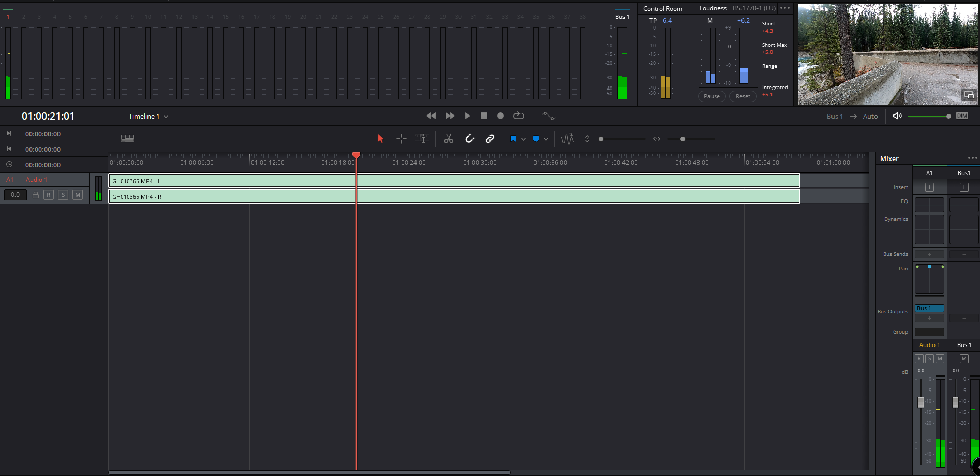The width and height of the screenshot is (980, 476).
Task: Activate the Edit Selection I-beam tool
Action: 422,139
